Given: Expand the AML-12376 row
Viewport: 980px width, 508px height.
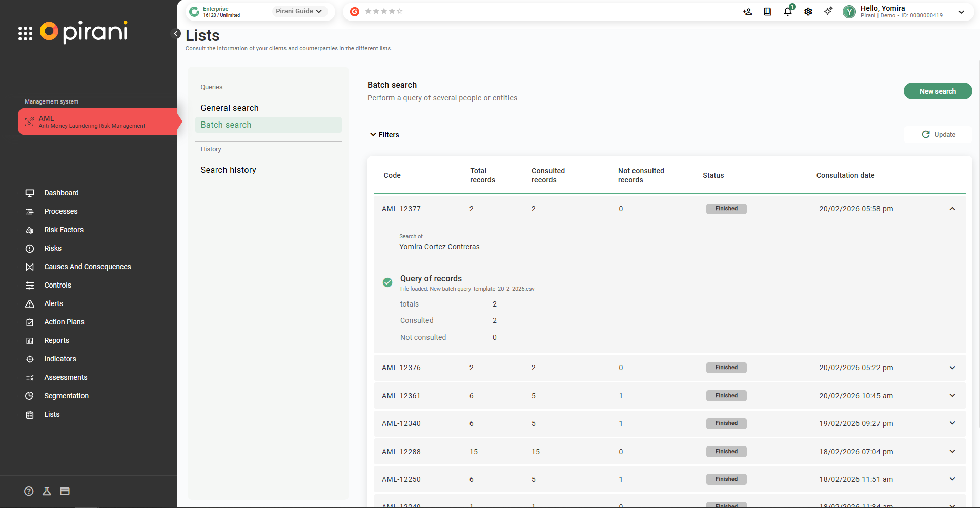Looking at the screenshot, I should pyautogui.click(x=952, y=368).
